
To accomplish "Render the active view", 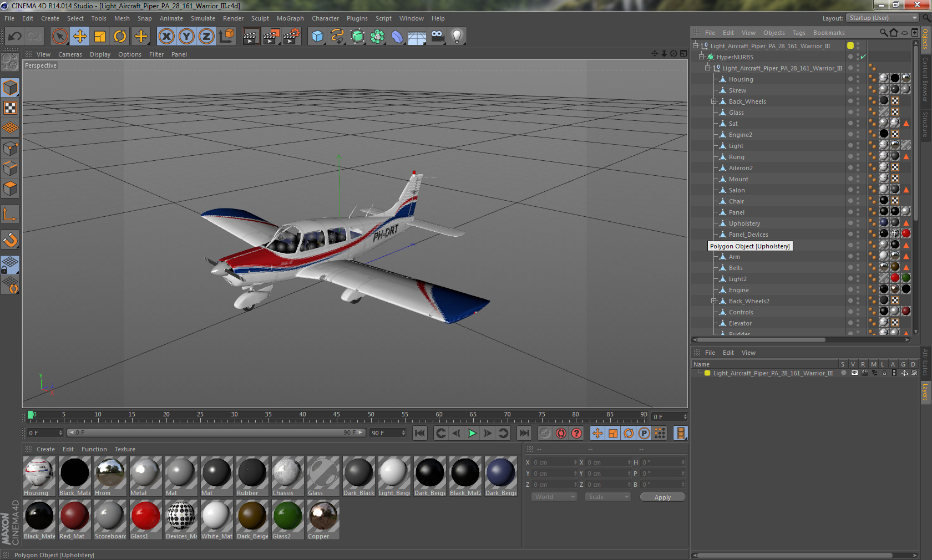I will click(251, 37).
